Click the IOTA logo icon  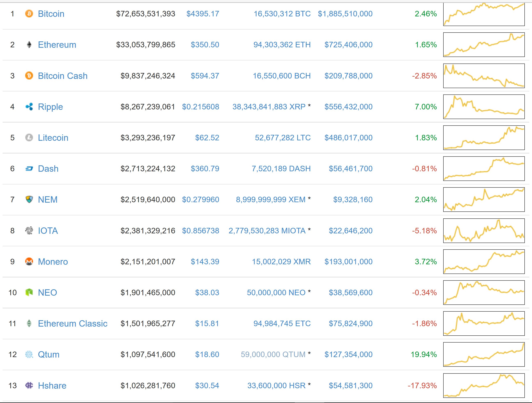[29, 231]
